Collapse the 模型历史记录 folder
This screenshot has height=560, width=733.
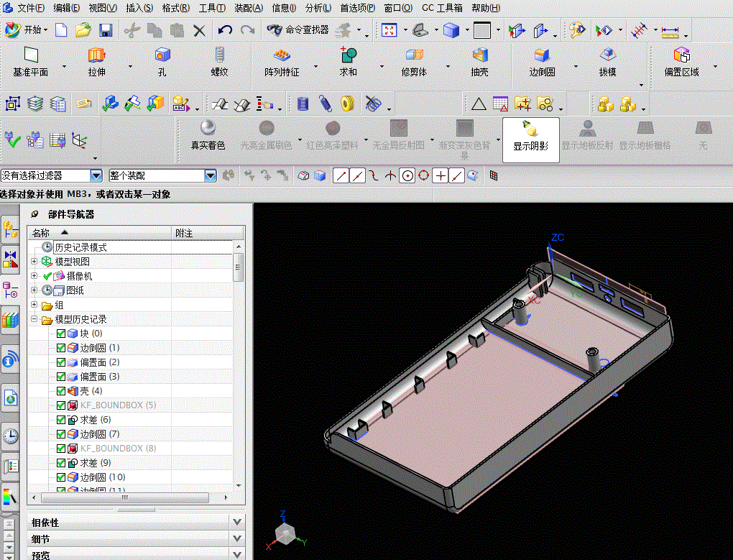[x=34, y=319]
